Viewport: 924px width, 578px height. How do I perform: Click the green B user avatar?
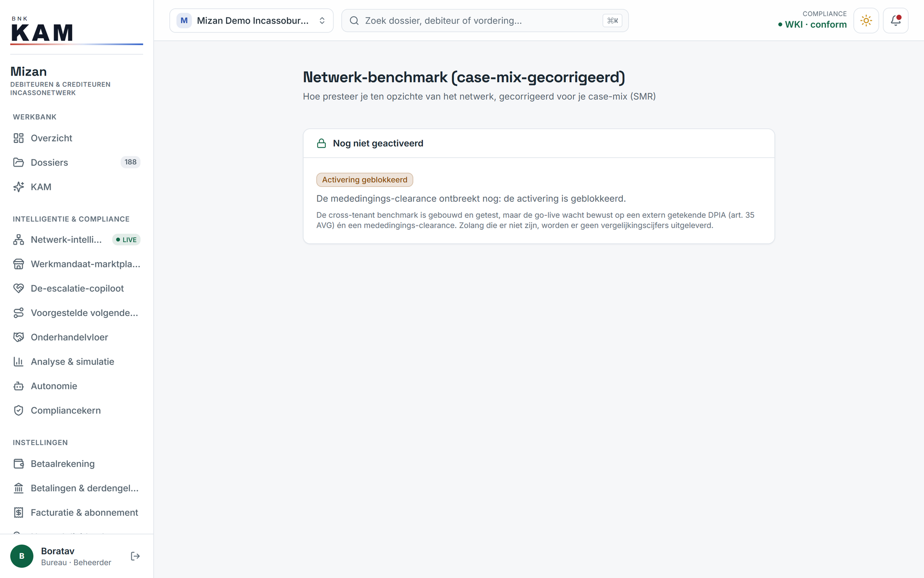tap(22, 556)
